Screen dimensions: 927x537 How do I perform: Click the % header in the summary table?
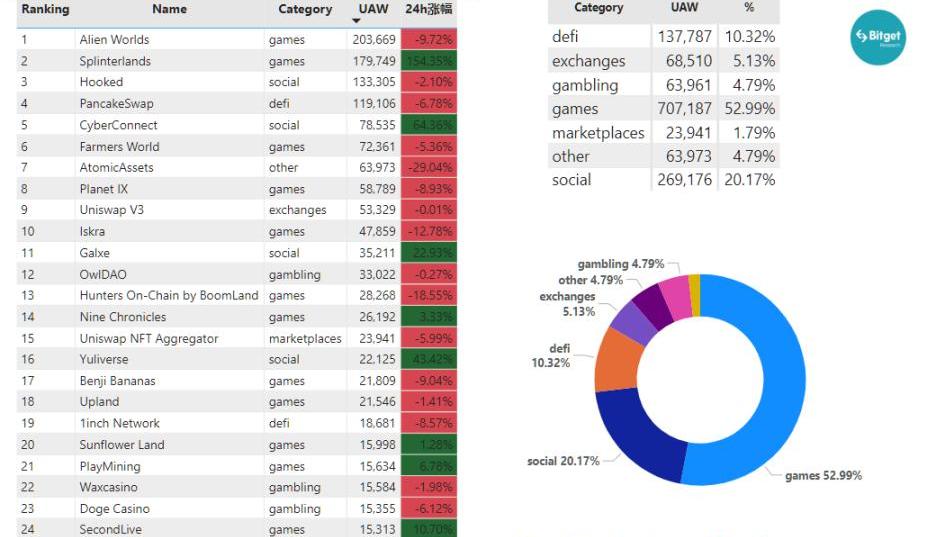pyautogui.click(x=749, y=8)
